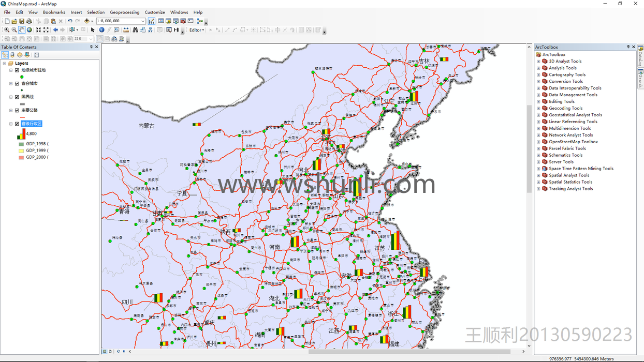Collapse the 主要公路 layer legend

click(x=11, y=110)
